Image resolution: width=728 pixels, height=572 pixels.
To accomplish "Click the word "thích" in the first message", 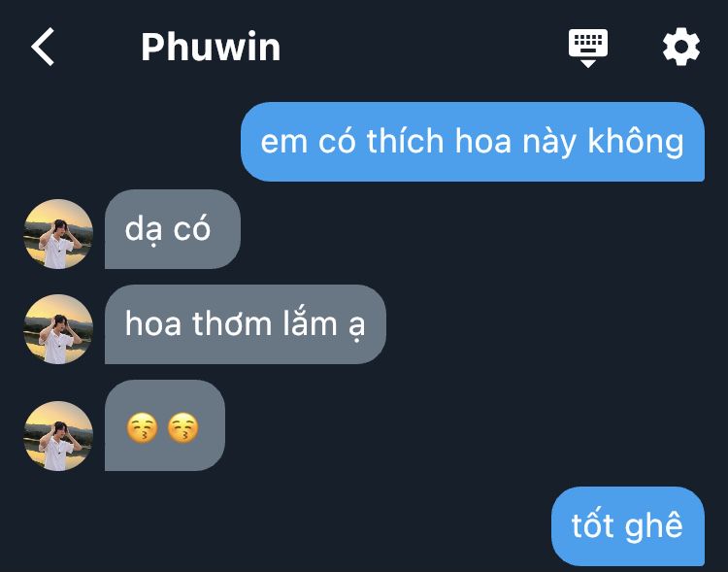I will point(405,140).
